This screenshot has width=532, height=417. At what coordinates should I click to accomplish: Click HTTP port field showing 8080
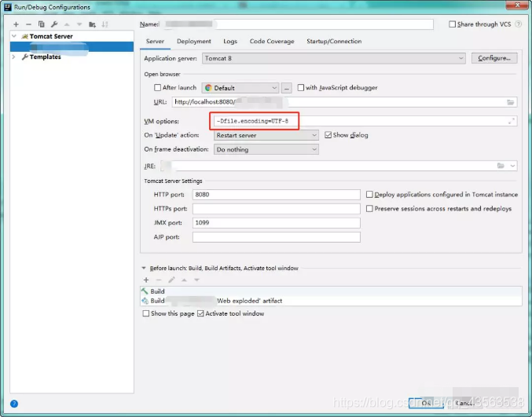click(x=276, y=195)
